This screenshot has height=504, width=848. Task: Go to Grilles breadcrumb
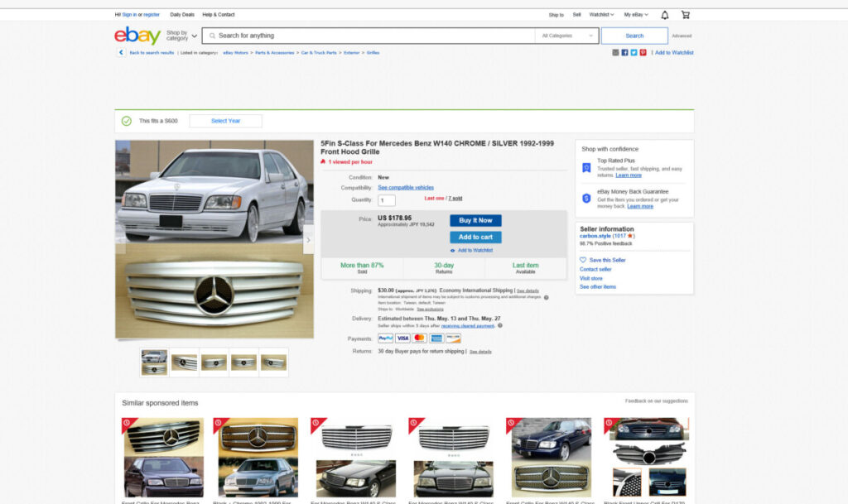coord(373,53)
